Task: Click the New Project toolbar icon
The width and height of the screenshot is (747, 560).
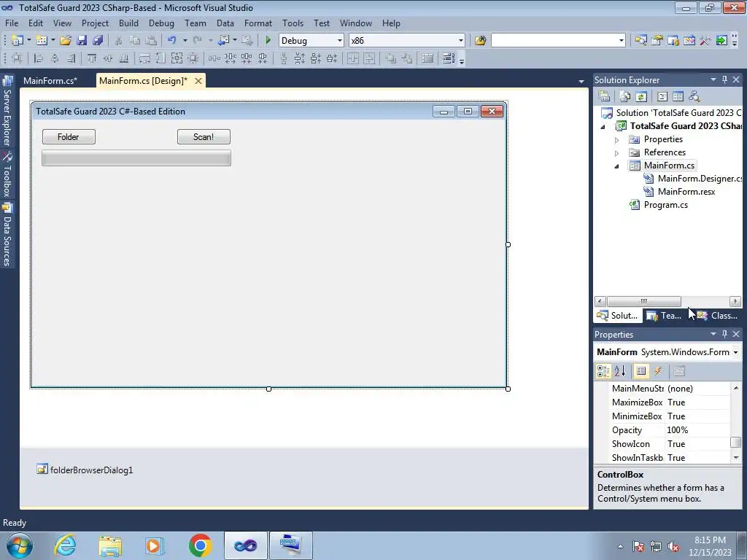Action: coord(18,41)
